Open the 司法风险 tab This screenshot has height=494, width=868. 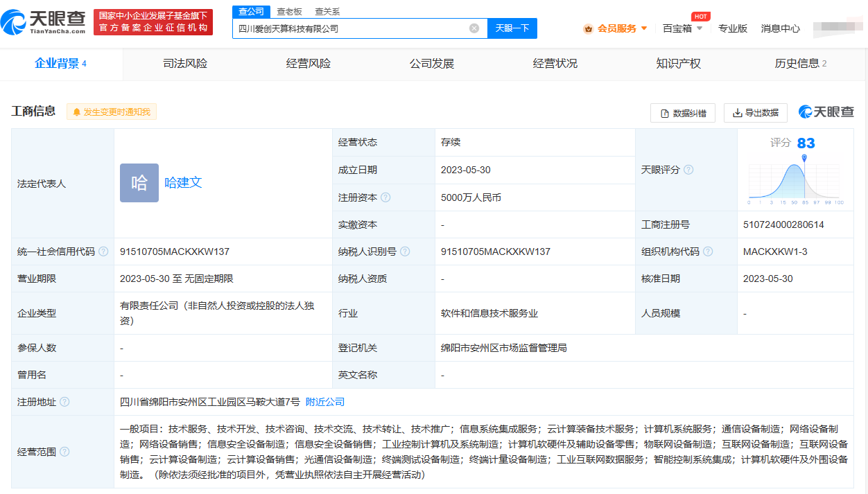[185, 64]
